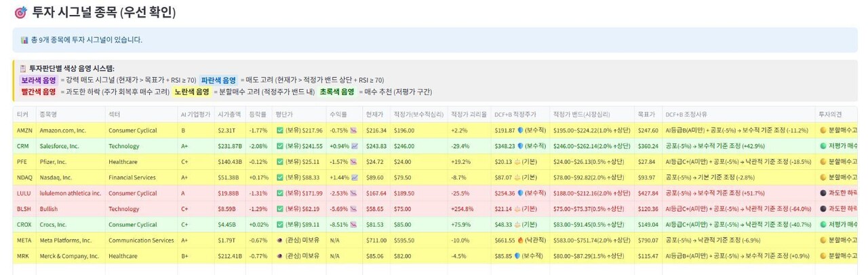The width and height of the screenshot is (868, 275).
Task: Sort by the 수익률 column header
Action: coord(344,114)
